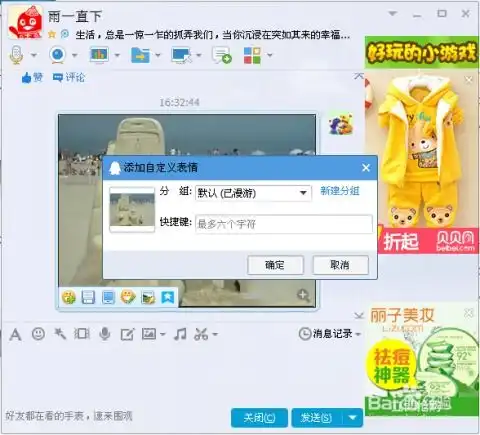Image resolution: width=480 pixels, height=435 pixels.
Task: Open 评论 comment link
Action: click(x=69, y=78)
